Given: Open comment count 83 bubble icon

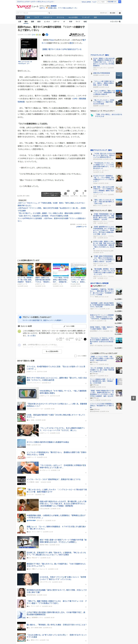Looking at the screenshot, I should 34,35.
